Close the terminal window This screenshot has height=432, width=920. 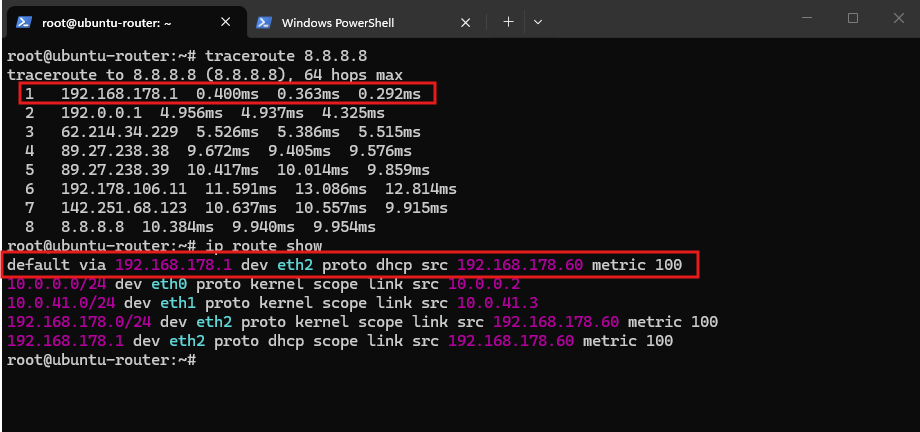tap(898, 18)
